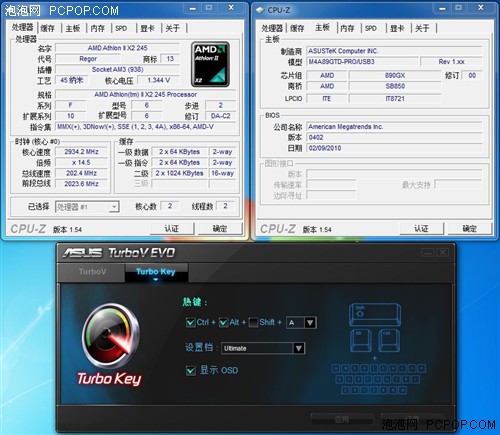Uncheck the Ctrl hotkey checkbox

(191, 322)
